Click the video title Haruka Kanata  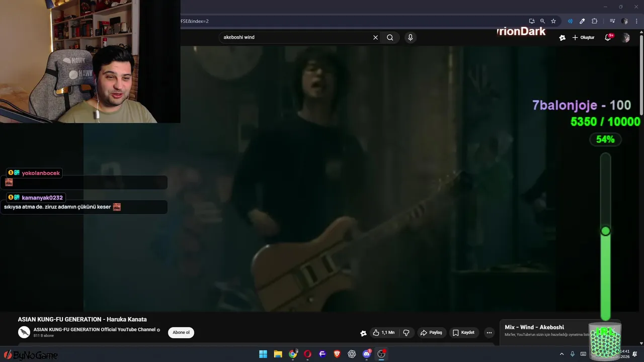pyautogui.click(x=83, y=319)
